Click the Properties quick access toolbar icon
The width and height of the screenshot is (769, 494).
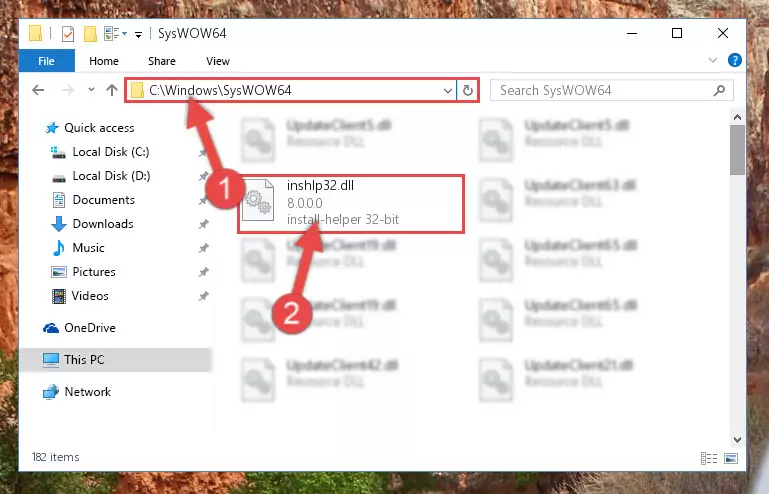click(68, 33)
